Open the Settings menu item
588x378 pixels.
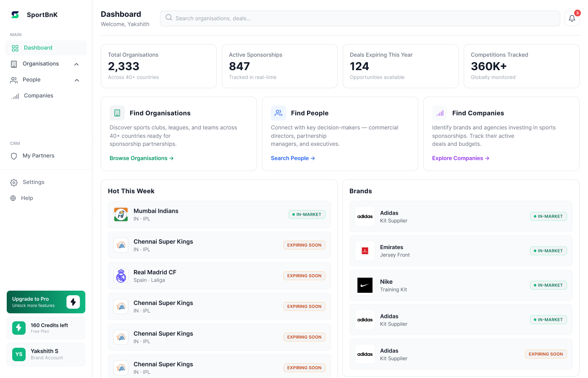(46, 182)
